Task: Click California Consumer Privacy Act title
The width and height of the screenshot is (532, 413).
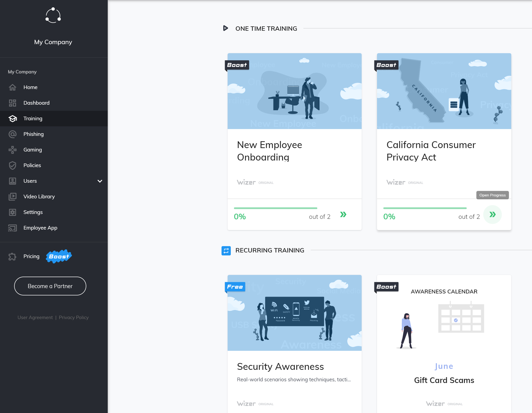Action: (x=431, y=151)
